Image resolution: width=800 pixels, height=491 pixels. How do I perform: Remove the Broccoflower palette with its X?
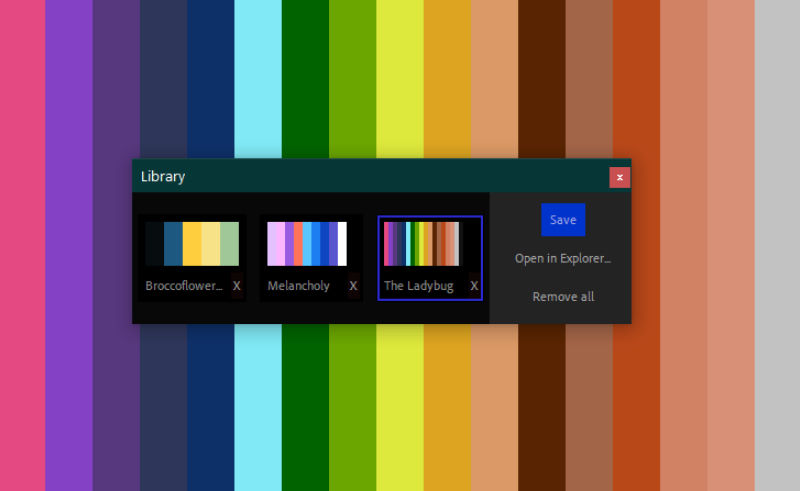pyautogui.click(x=237, y=286)
